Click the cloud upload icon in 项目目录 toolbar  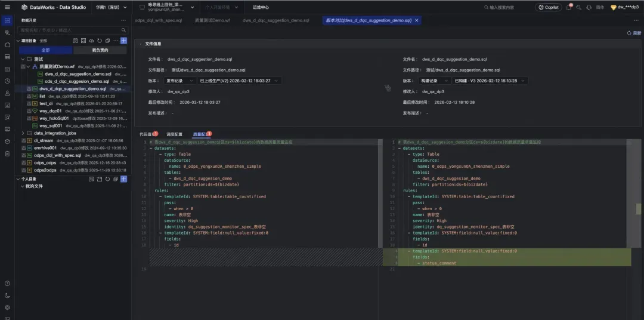click(92, 41)
